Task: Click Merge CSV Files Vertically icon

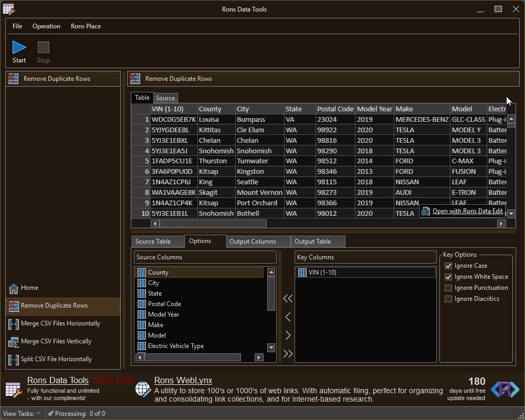Action: (14, 342)
